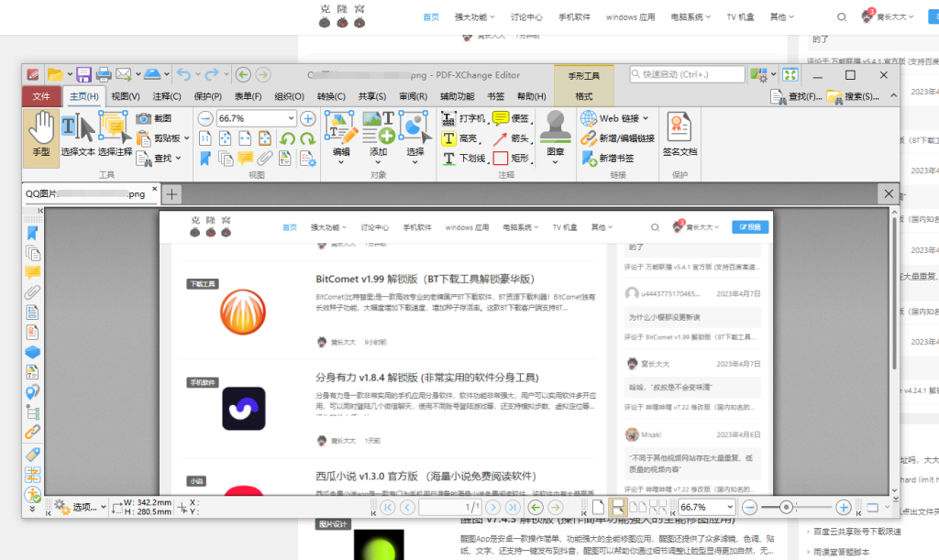Switch to Protect ribbon tab
The image size is (939, 560).
coord(208,95)
